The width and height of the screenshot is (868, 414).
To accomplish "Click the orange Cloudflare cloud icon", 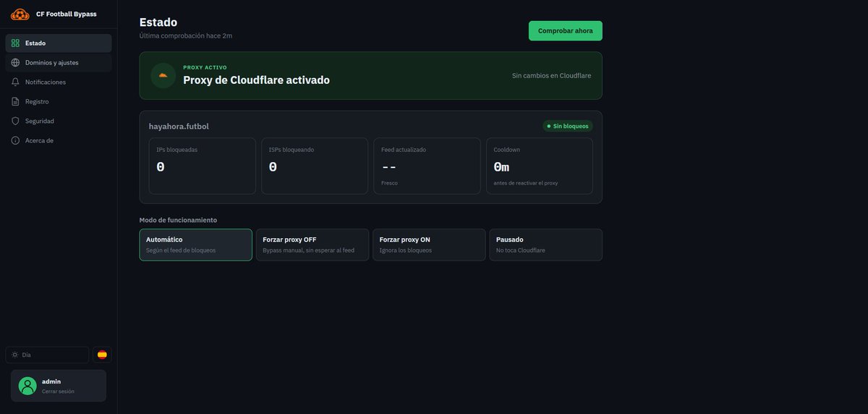I will point(163,75).
